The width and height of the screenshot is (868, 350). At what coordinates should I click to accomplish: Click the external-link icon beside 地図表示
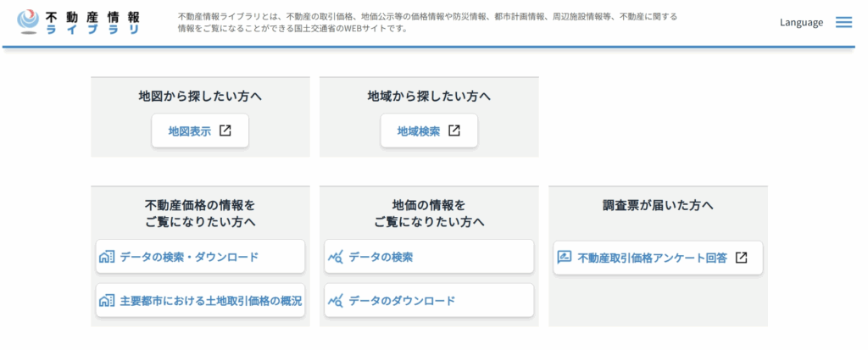coord(225,131)
